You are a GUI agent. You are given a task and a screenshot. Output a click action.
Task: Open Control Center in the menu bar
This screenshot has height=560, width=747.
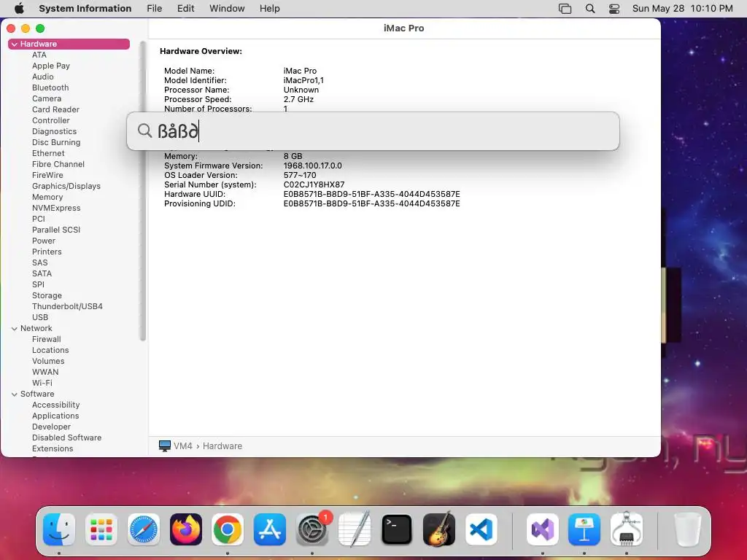(x=614, y=9)
